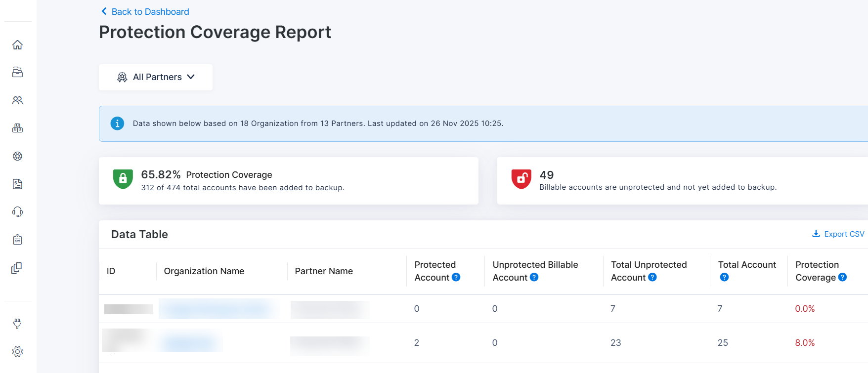
Task: Click the green shield lock icon
Action: pos(123,179)
